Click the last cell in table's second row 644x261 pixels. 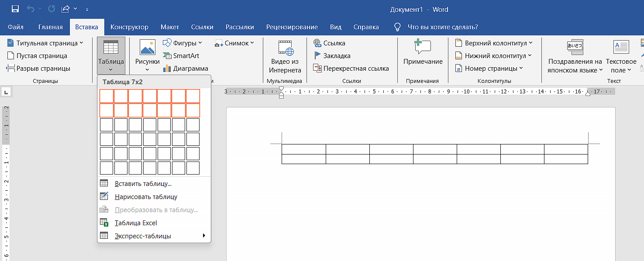click(566, 159)
